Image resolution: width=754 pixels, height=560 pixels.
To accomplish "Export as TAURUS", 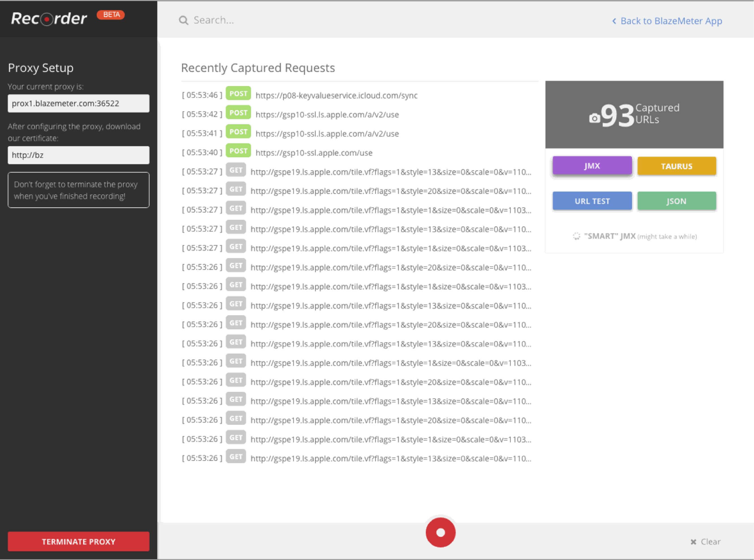I will pos(677,166).
